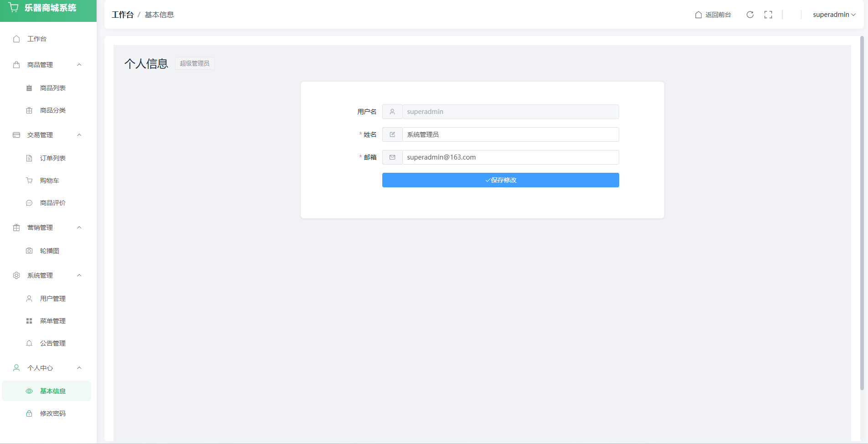Collapse the 系统管理 menu group
This screenshot has height=444, width=868.
click(x=79, y=275)
